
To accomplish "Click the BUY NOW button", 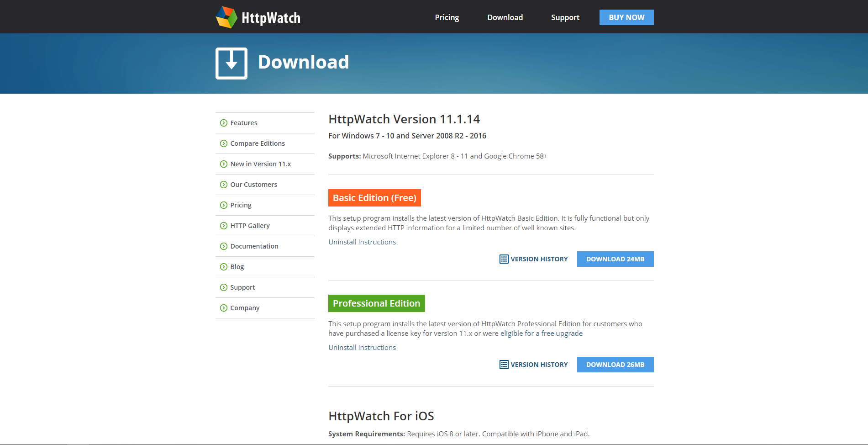I will pyautogui.click(x=626, y=17).
